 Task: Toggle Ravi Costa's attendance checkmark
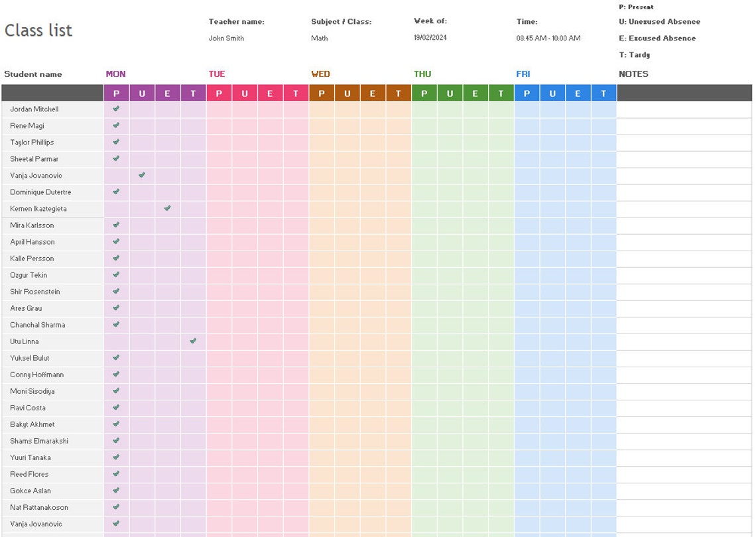116,408
